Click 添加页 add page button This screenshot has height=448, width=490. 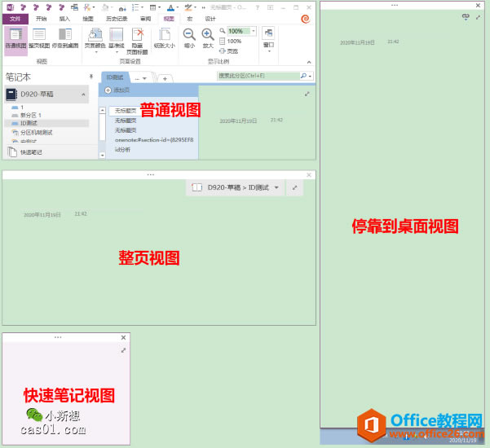click(x=117, y=90)
